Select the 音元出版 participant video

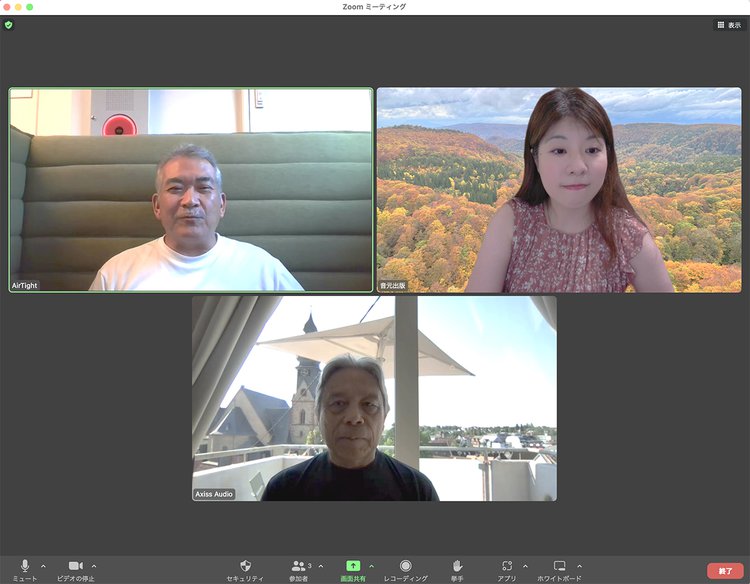tap(559, 190)
